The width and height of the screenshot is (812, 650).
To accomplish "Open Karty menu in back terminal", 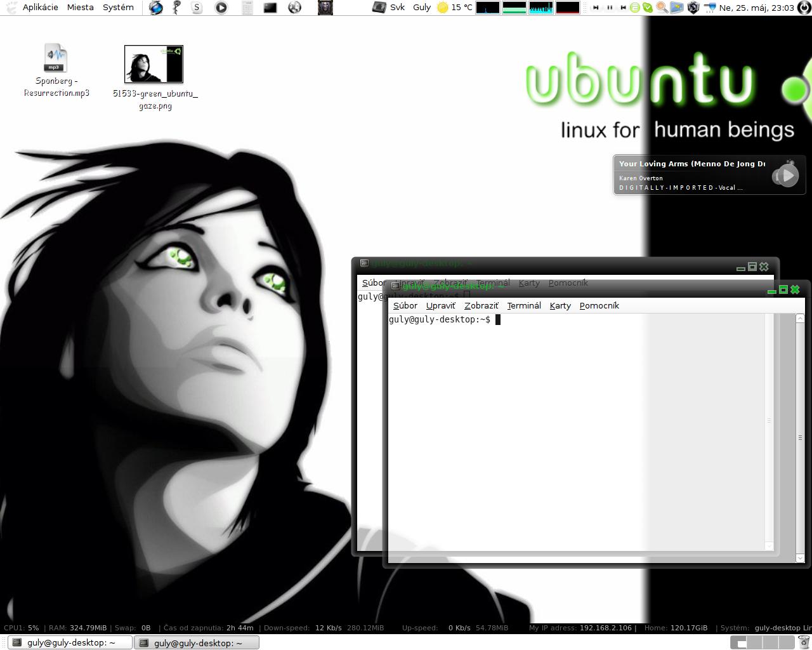I will click(x=529, y=282).
